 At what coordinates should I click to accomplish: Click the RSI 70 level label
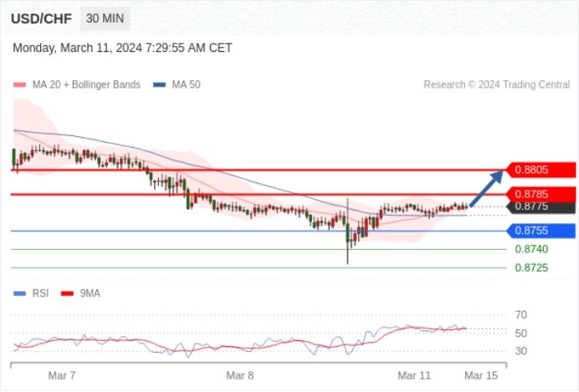521,315
